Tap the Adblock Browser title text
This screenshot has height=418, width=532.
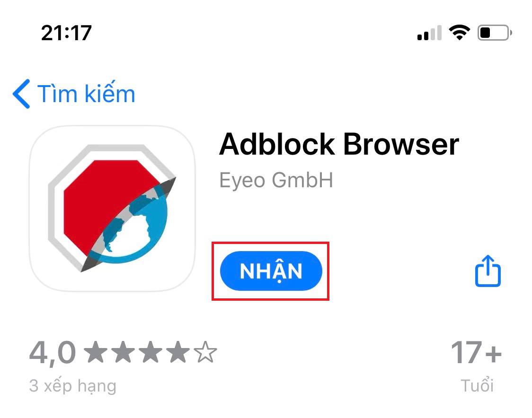click(339, 144)
